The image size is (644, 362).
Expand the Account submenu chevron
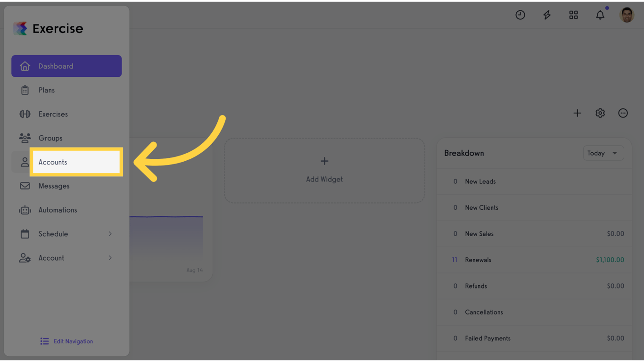(110, 258)
